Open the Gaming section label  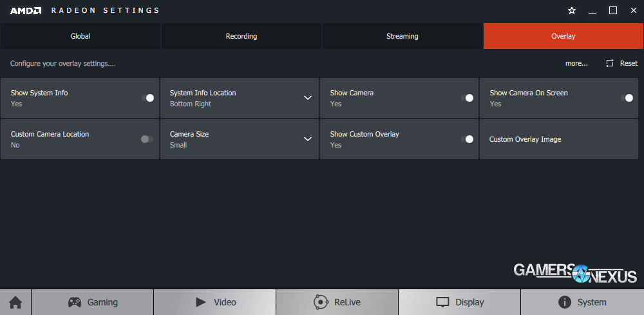point(102,302)
